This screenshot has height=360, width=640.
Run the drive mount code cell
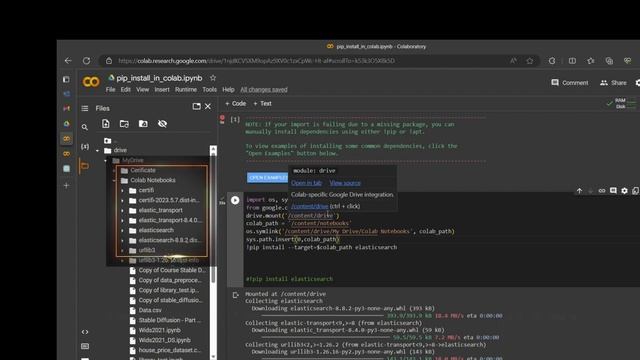(x=235, y=200)
